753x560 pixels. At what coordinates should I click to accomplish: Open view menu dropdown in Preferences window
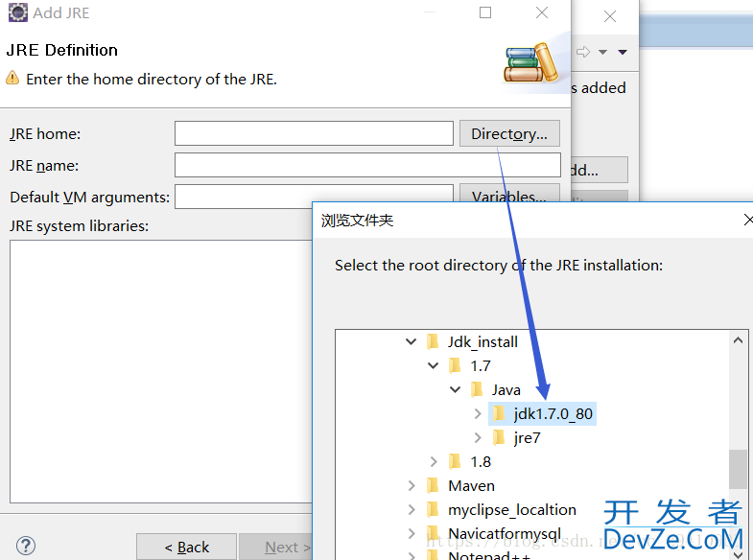(623, 52)
